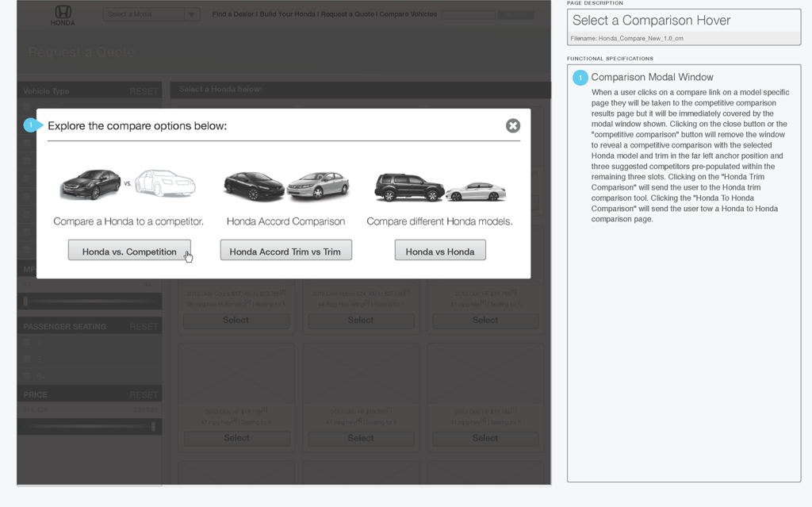Reset the Passenger Seating filter
This screenshot has width=812, height=507.
pos(144,327)
